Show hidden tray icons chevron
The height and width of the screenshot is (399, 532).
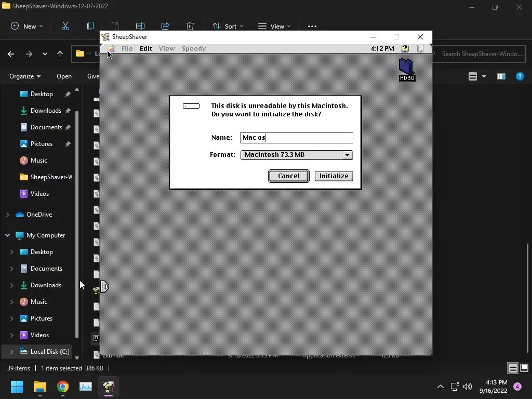click(x=441, y=387)
